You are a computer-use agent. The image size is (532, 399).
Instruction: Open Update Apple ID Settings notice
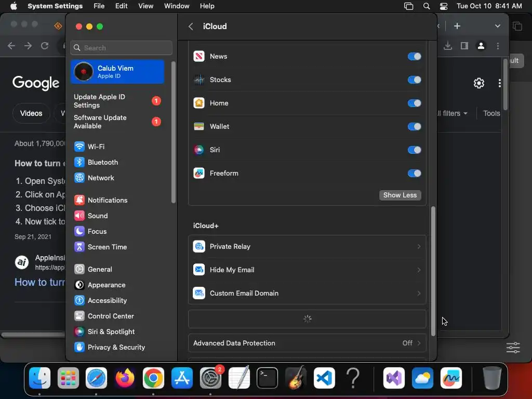point(117,101)
